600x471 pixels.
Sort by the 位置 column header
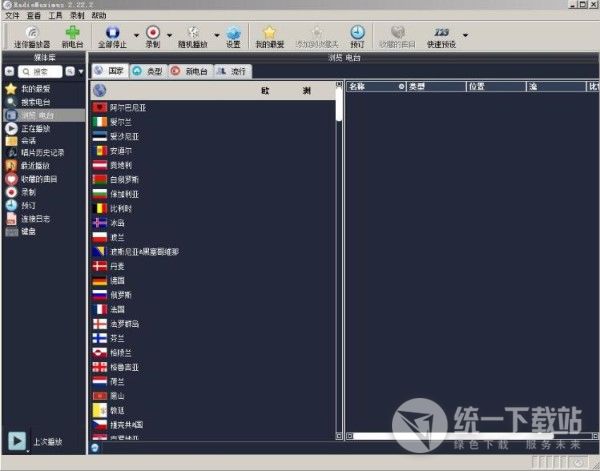(496, 86)
